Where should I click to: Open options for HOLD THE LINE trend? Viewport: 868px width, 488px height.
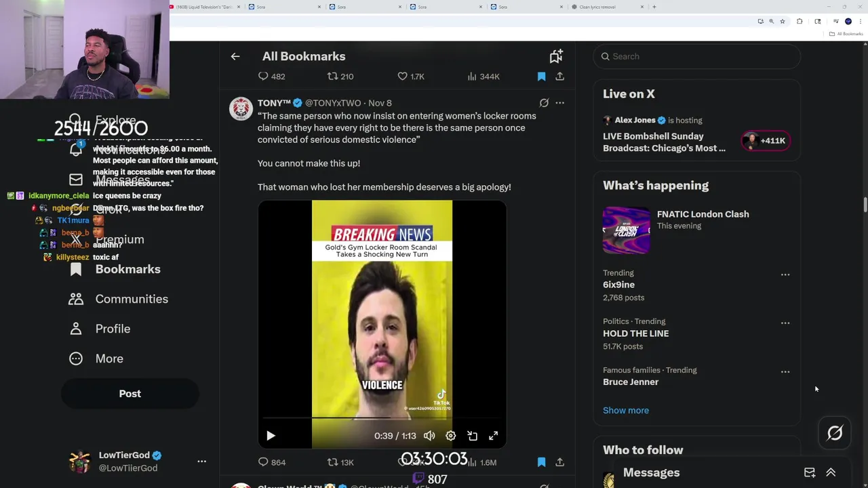pyautogui.click(x=785, y=323)
